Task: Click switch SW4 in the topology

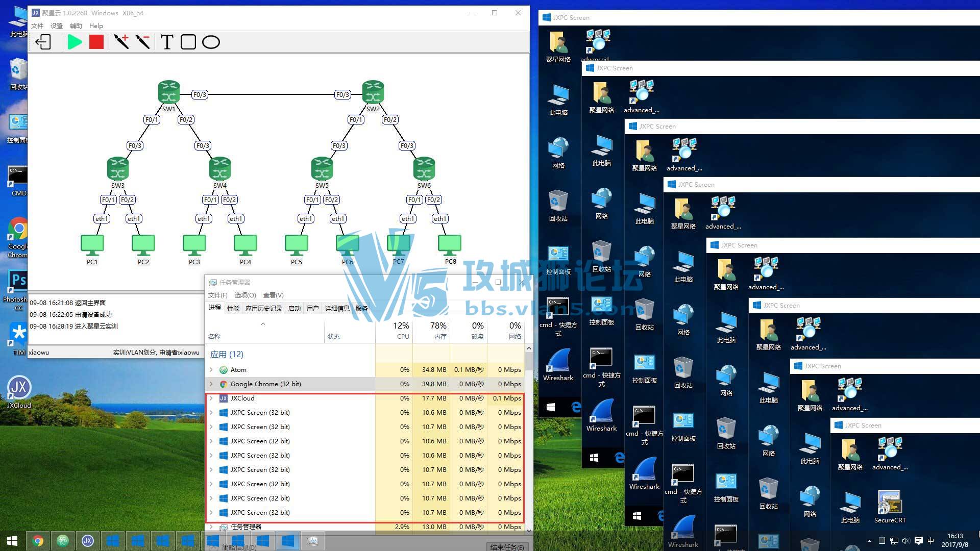Action: click(x=220, y=168)
